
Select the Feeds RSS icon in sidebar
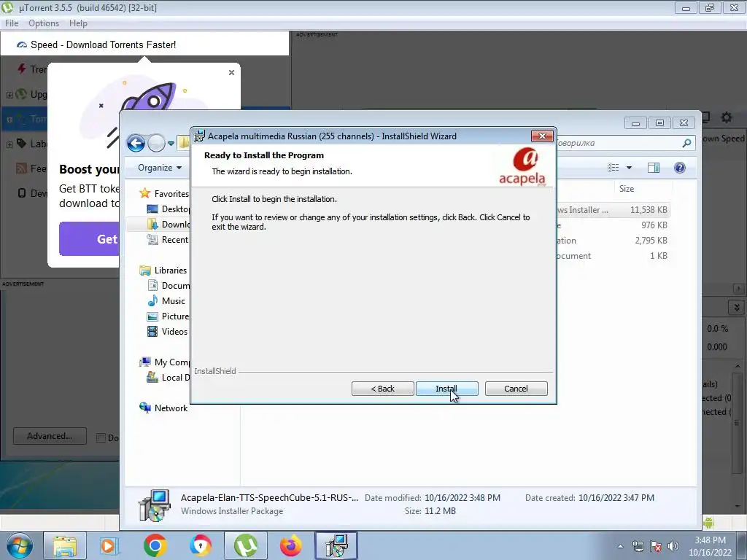[21, 168]
